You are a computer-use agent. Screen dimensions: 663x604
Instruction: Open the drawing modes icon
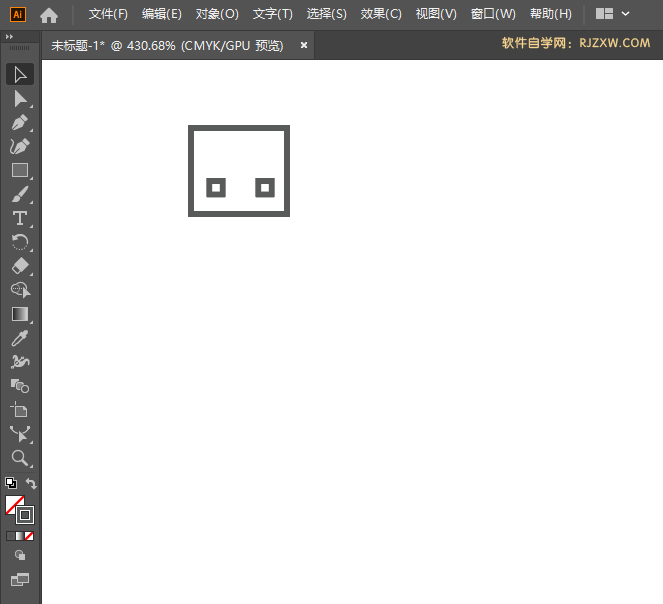[20, 555]
